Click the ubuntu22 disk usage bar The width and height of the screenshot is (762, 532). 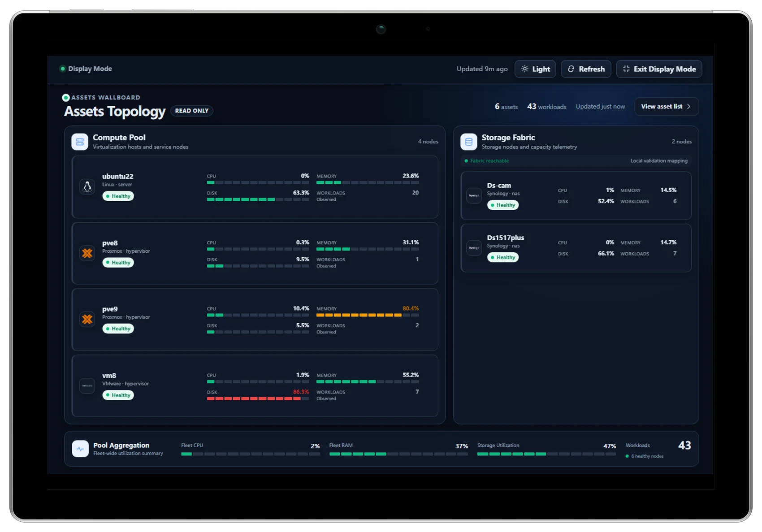pos(258,199)
